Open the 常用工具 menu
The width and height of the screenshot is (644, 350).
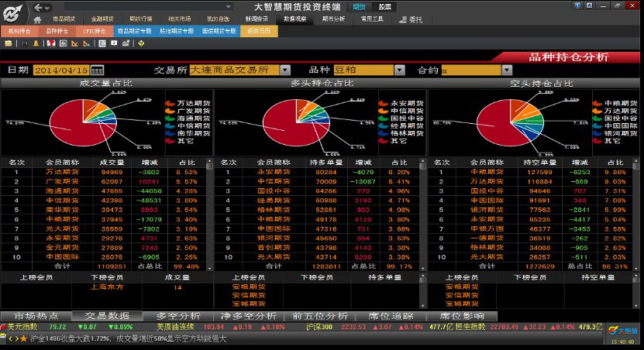pyautogui.click(x=372, y=19)
